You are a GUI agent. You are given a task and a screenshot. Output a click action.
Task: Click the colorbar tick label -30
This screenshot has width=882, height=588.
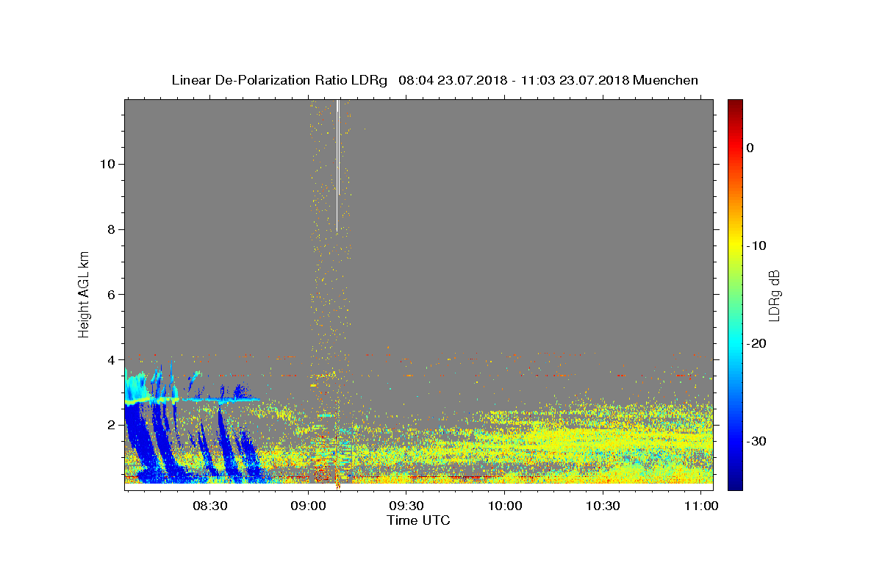click(756, 441)
